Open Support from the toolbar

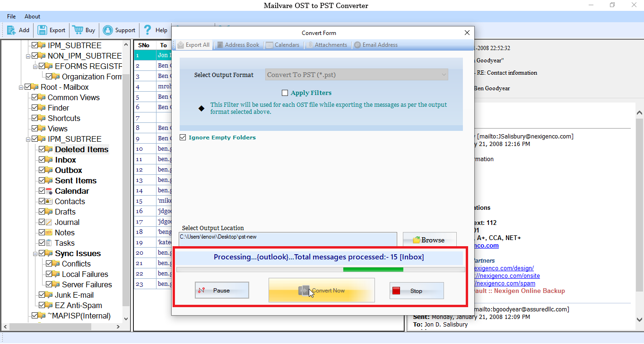pyautogui.click(x=119, y=30)
